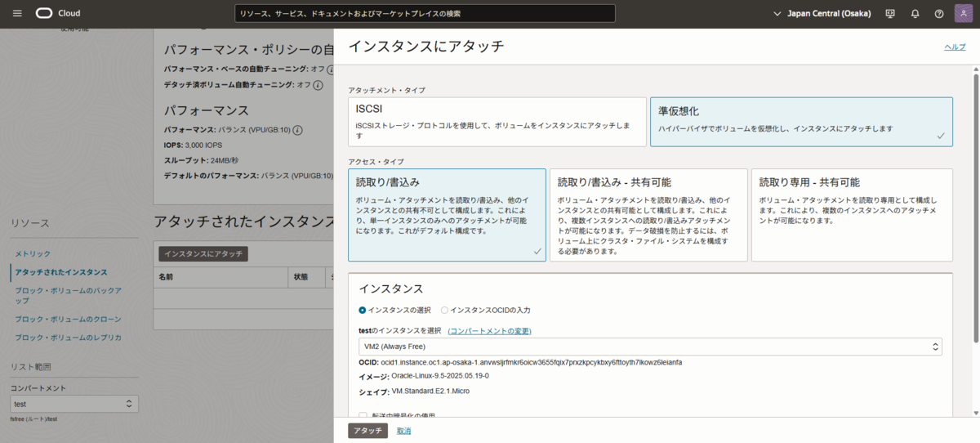The image size is (980, 443).
Task: Select 読取り専用 - 共有可能 access type
Action: point(852,215)
